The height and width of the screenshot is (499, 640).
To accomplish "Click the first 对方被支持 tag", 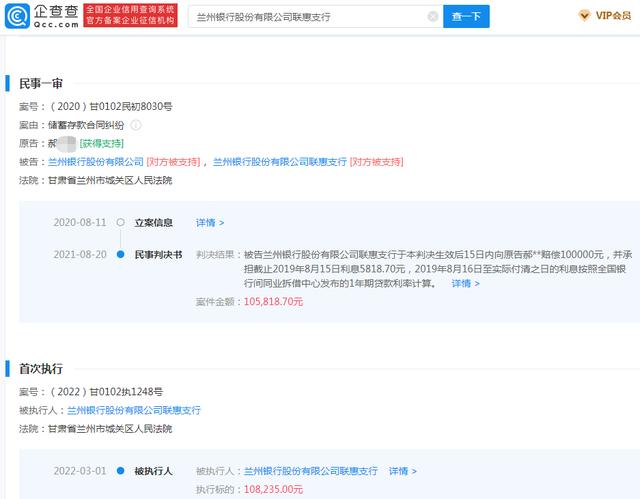I will pos(173,162).
